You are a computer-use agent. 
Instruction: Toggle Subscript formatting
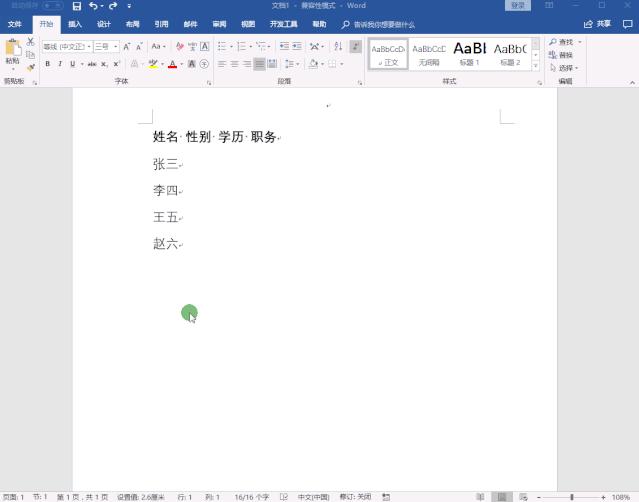[104, 64]
